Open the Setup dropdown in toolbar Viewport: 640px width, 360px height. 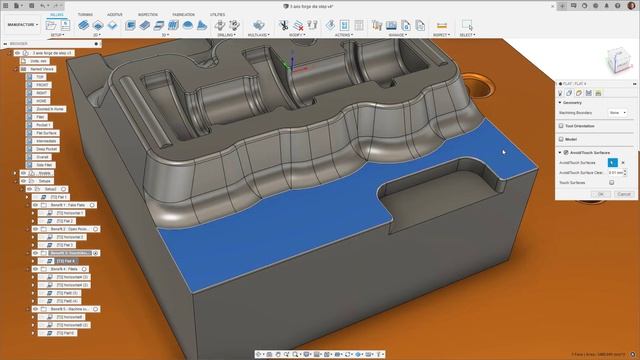pos(57,35)
